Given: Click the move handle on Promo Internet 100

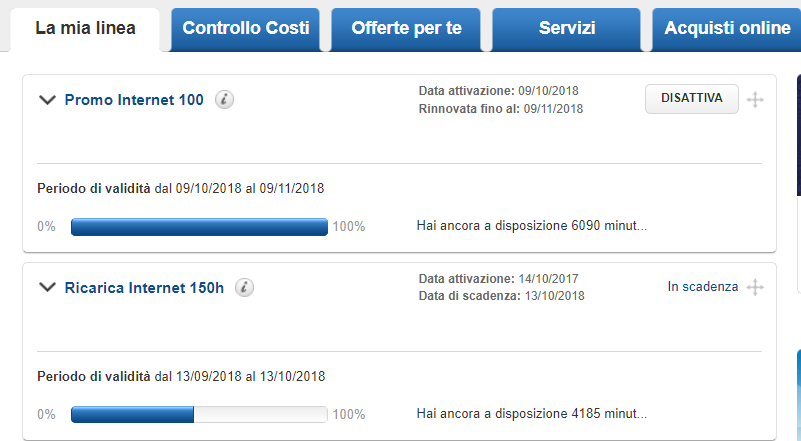Looking at the screenshot, I should click(756, 100).
